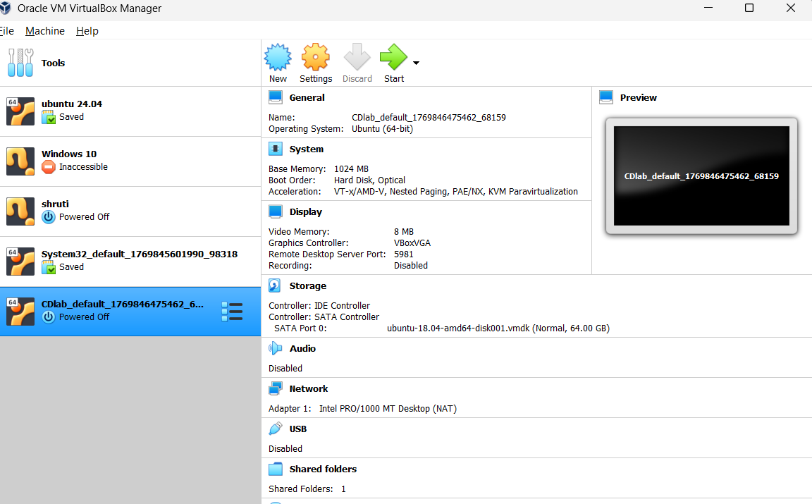Create a new virtual machine
The image size is (812, 504).
click(x=278, y=62)
